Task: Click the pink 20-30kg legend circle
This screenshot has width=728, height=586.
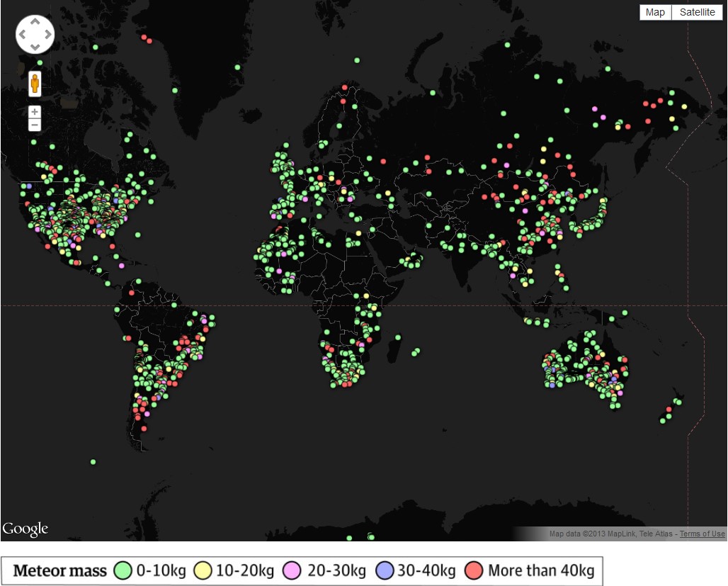Action: click(292, 570)
